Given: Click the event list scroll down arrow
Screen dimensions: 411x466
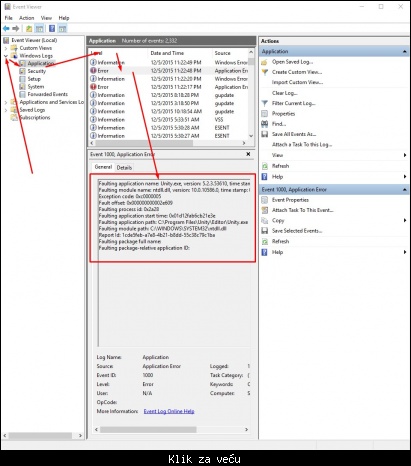Looking at the screenshot, I should (251, 136).
